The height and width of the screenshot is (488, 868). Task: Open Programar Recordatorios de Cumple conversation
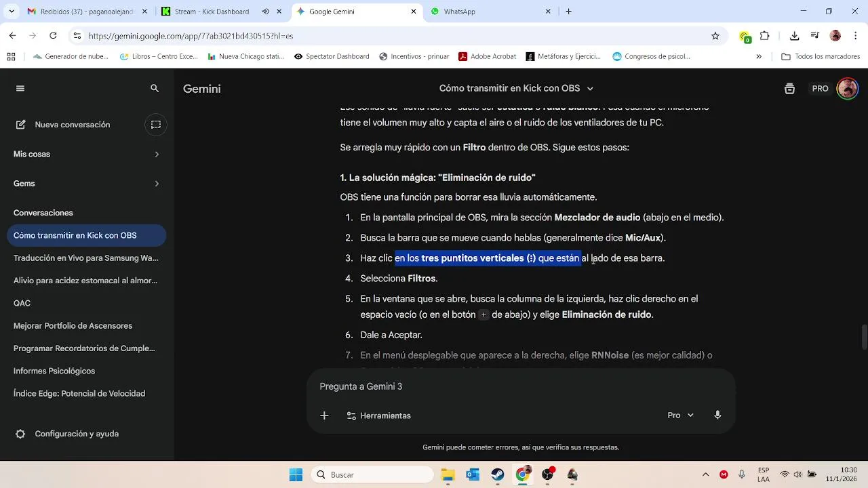pyautogui.click(x=86, y=348)
